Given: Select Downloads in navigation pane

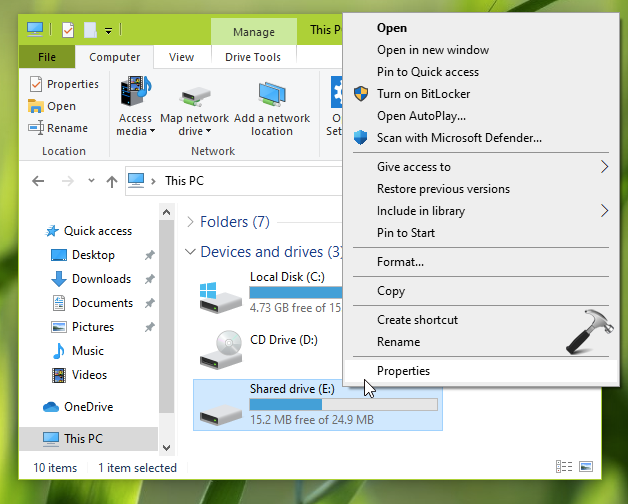Looking at the screenshot, I should [91, 279].
